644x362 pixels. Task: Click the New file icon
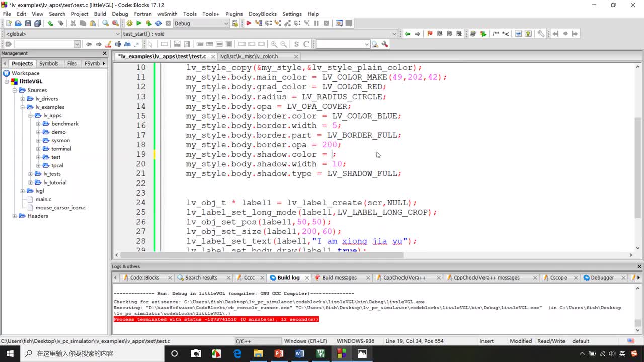click(9, 23)
